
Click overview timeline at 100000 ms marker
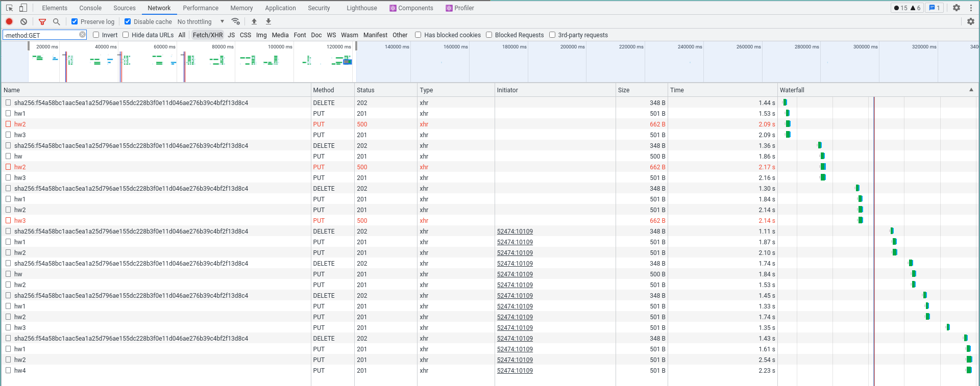click(280, 46)
